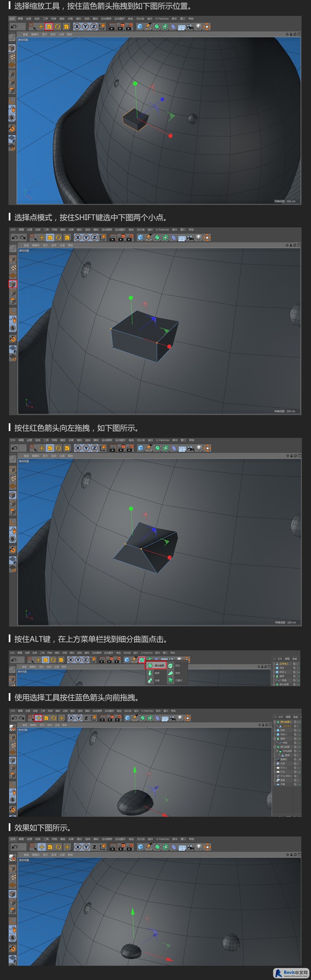Screen dimensions: 311x980
Task: Click Camera icon in 选择缩放工具 screenshot toolbar
Action: coord(190,27)
